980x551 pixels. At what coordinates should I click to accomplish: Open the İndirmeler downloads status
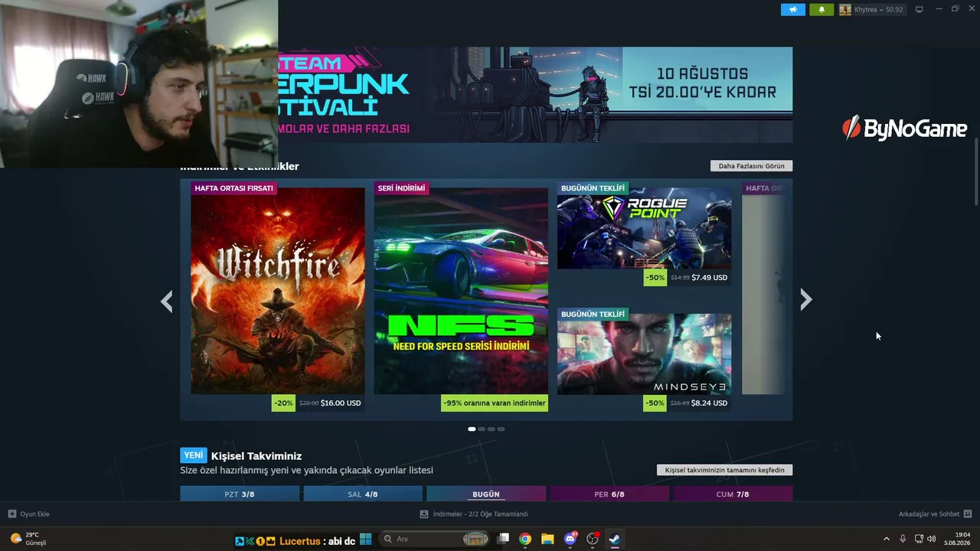[474, 514]
